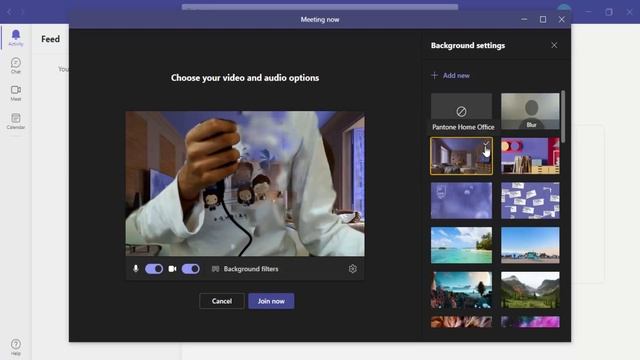The height and width of the screenshot is (360, 640).
Task: Open the Meet section in the sidebar
Action: (x=16, y=93)
